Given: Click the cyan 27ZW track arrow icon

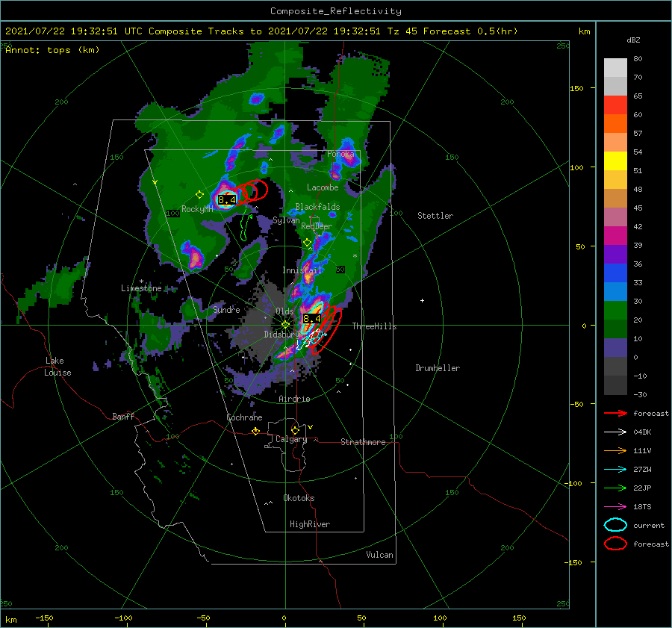Looking at the screenshot, I should (615, 470).
